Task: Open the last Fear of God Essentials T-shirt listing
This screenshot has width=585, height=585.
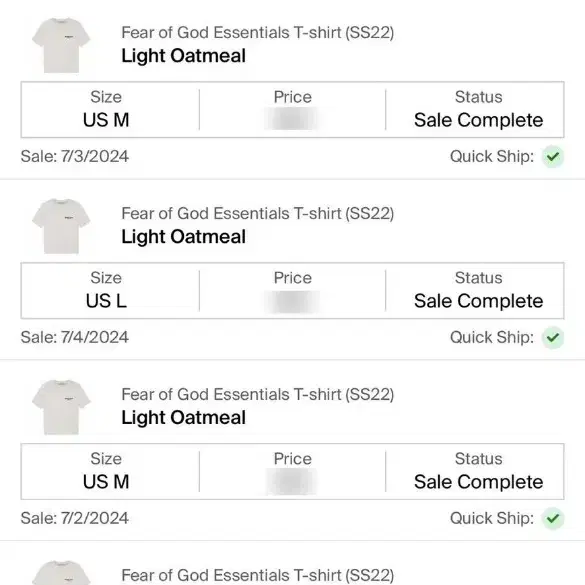Action: pos(257,575)
